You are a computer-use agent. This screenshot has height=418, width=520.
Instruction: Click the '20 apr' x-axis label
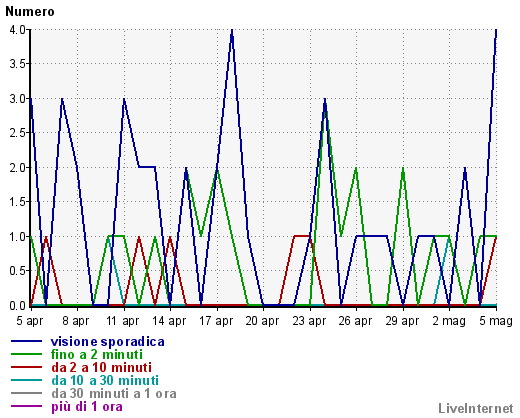tap(262, 321)
